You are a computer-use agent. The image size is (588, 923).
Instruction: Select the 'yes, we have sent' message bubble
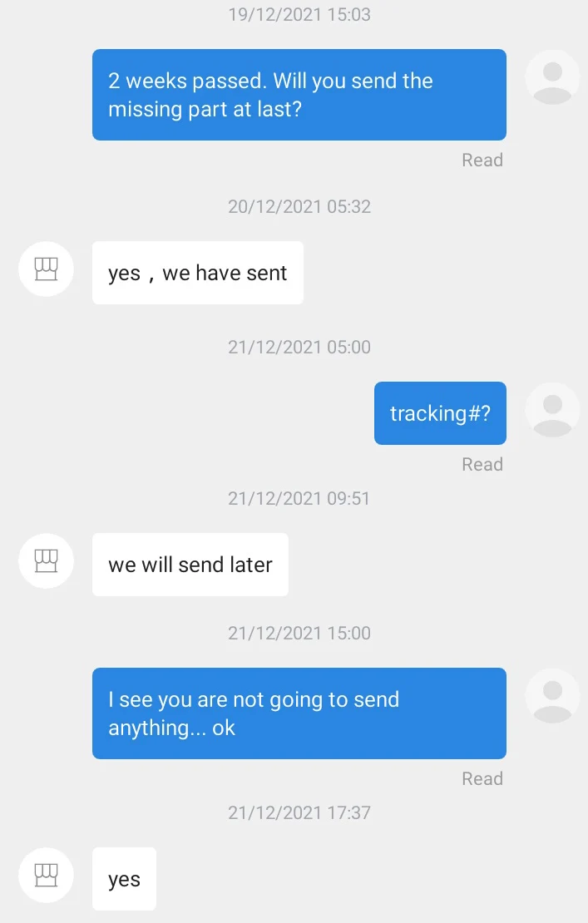click(198, 273)
